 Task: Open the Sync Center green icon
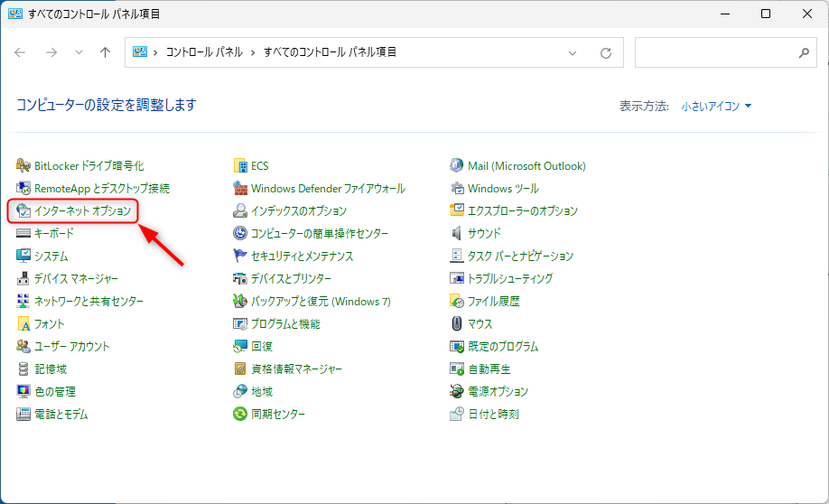(x=240, y=415)
